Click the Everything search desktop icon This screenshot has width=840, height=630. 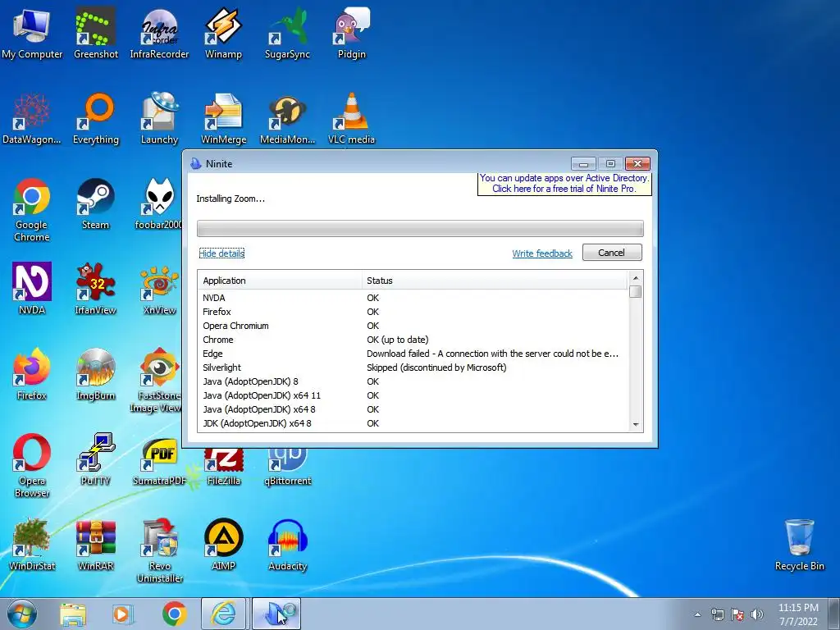[x=95, y=119]
